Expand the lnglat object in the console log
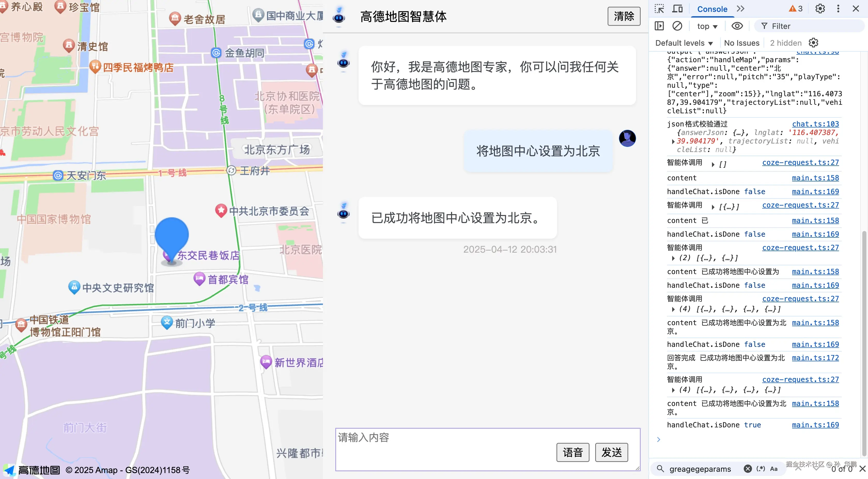This screenshot has width=868, height=479. pos(673,141)
